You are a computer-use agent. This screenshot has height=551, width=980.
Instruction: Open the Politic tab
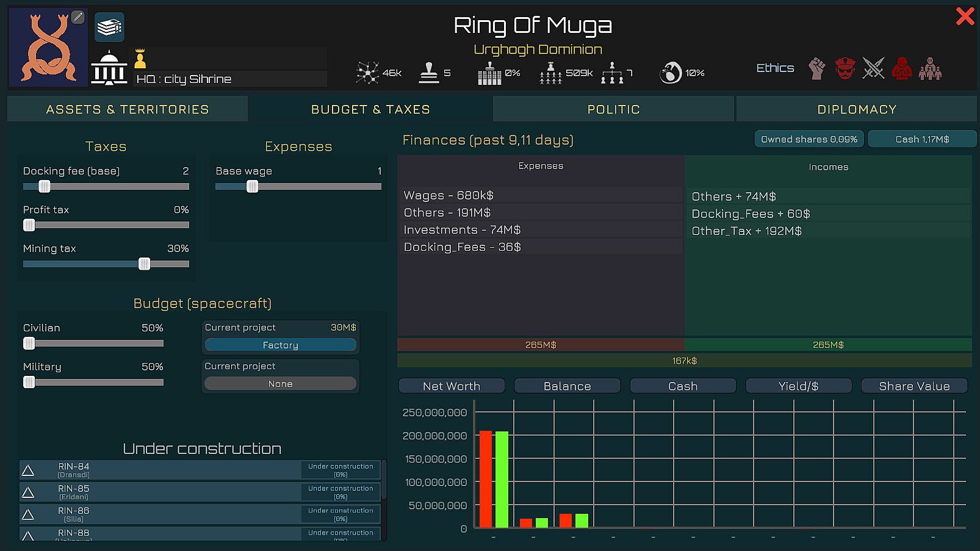point(613,109)
